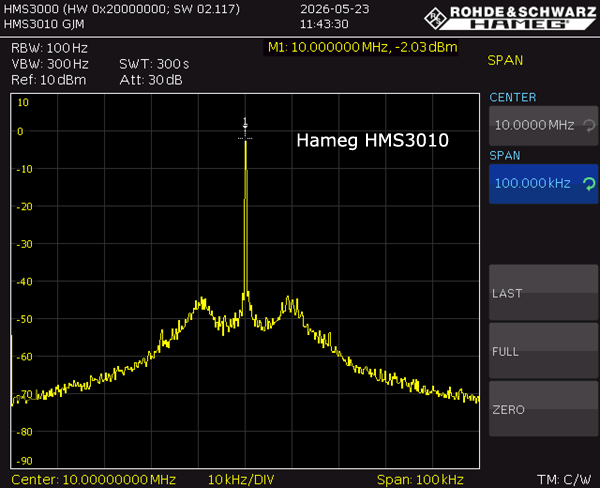Click the right sideband noise hump in trace

tap(291, 305)
